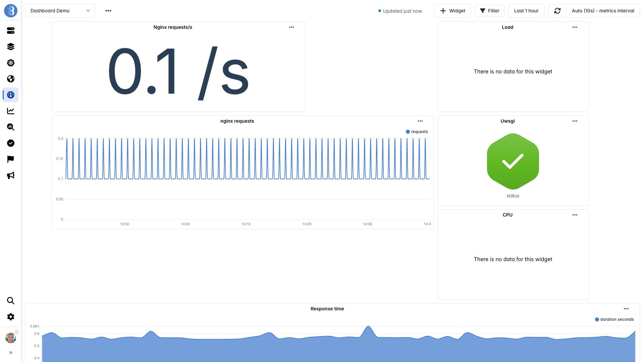Screen dimensions: 644x362
Task: Add a new Widget
Action: click(452, 11)
